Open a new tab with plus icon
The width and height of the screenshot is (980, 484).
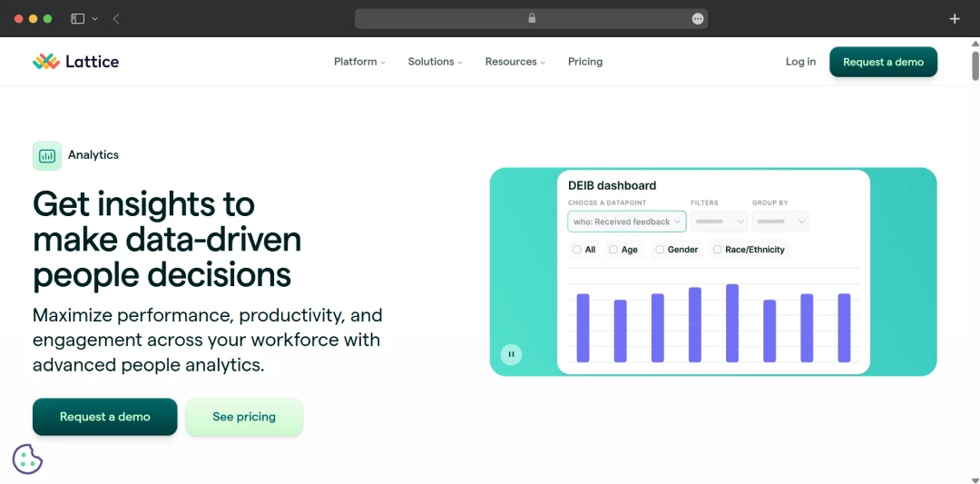pyautogui.click(x=955, y=19)
